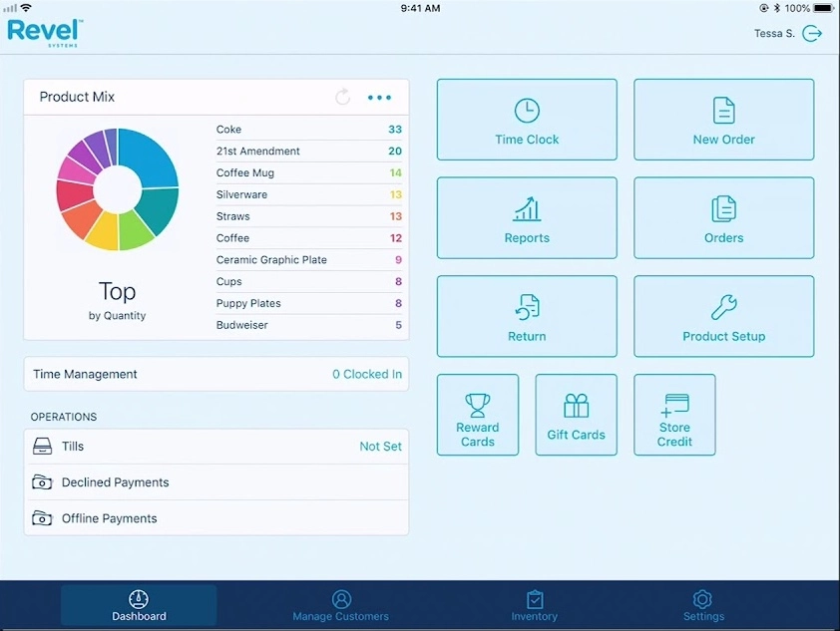The image size is (840, 631).
Task: Open Time Management row
Action: point(216,374)
